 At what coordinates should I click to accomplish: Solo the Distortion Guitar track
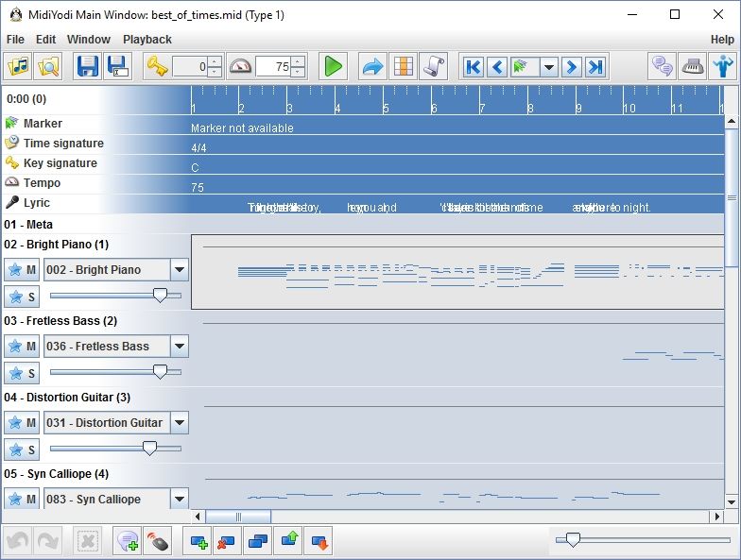[23, 450]
